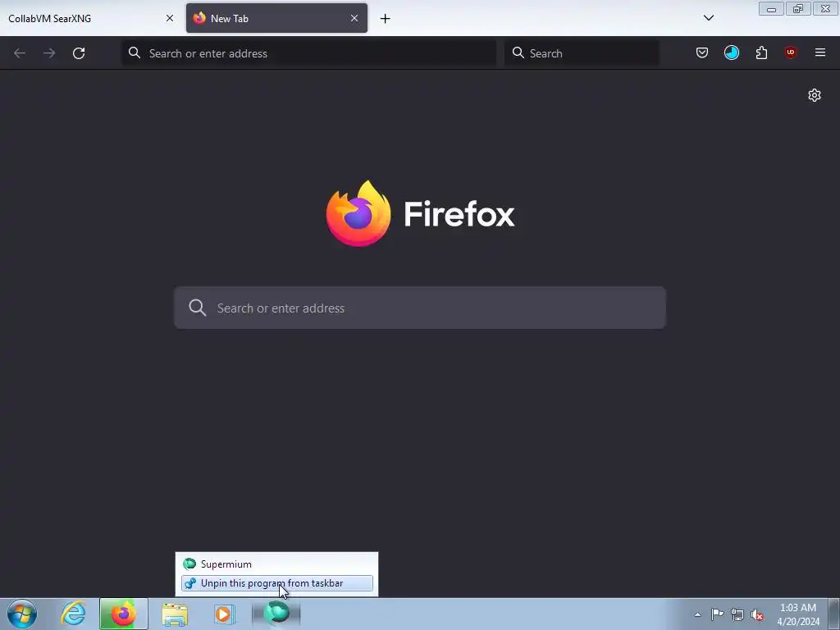Viewport: 840px width, 630px height.
Task: Open a new tab with plus button
Action: [386, 19]
